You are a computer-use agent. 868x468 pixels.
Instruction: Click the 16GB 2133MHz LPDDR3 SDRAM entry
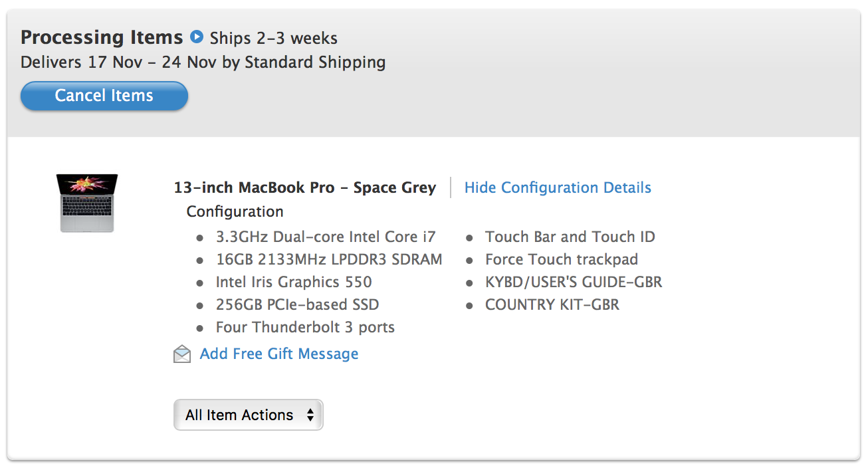tap(329, 260)
